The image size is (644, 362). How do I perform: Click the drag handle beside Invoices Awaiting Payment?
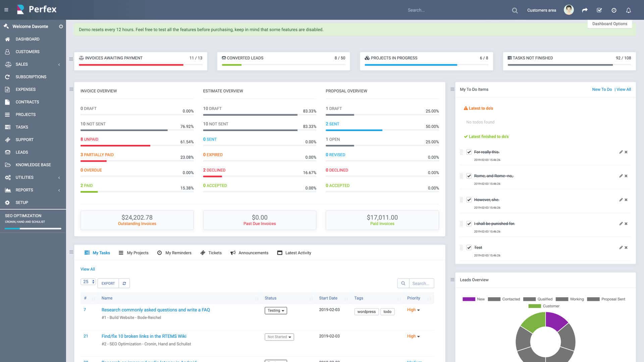71,59
